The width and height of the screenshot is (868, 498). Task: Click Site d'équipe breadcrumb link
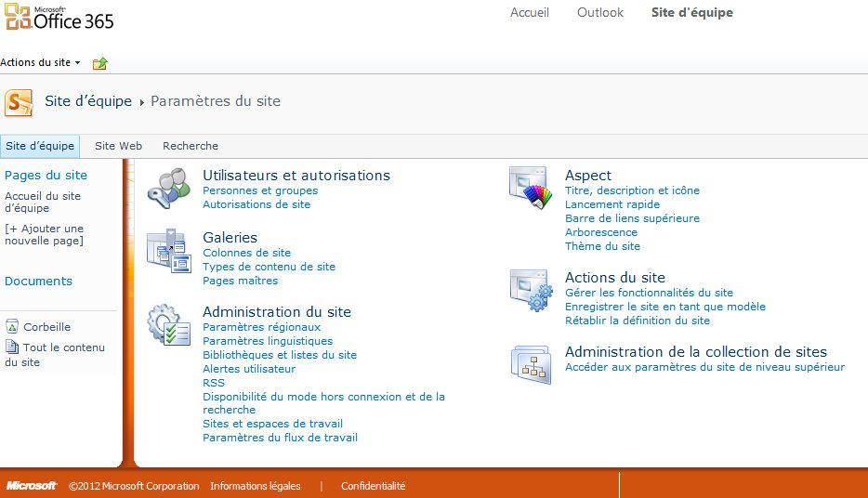coord(88,101)
